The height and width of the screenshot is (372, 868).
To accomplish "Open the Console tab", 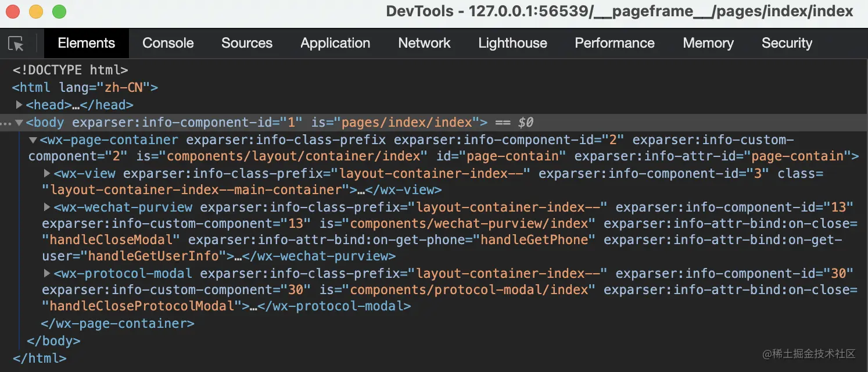I will point(168,43).
